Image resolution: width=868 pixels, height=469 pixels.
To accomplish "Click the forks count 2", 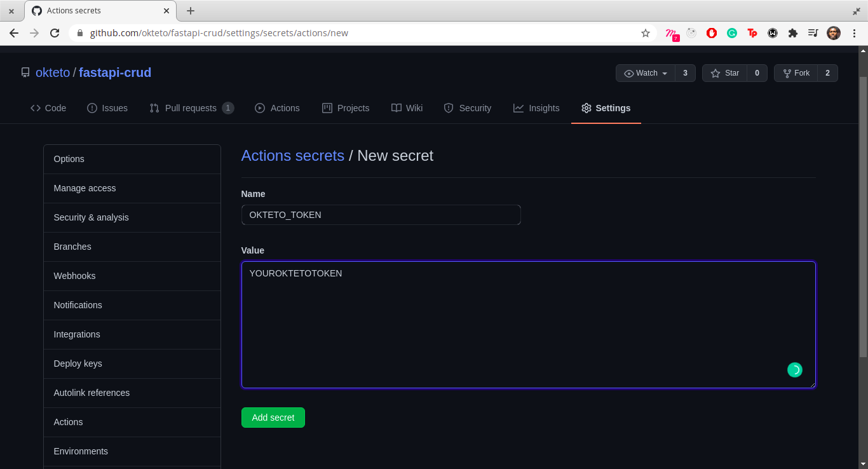I will pos(827,73).
